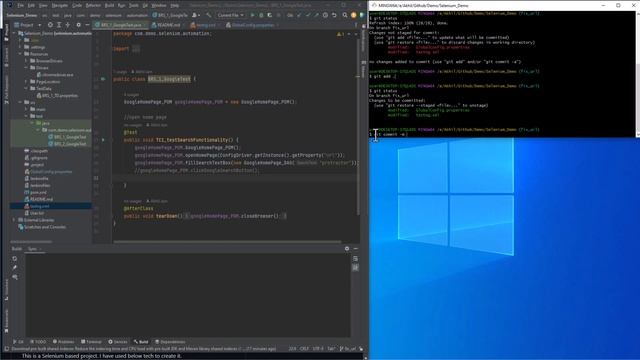This screenshot has width=640, height=360.
Task: Collapse the src folder
Action: coord(20,102)
